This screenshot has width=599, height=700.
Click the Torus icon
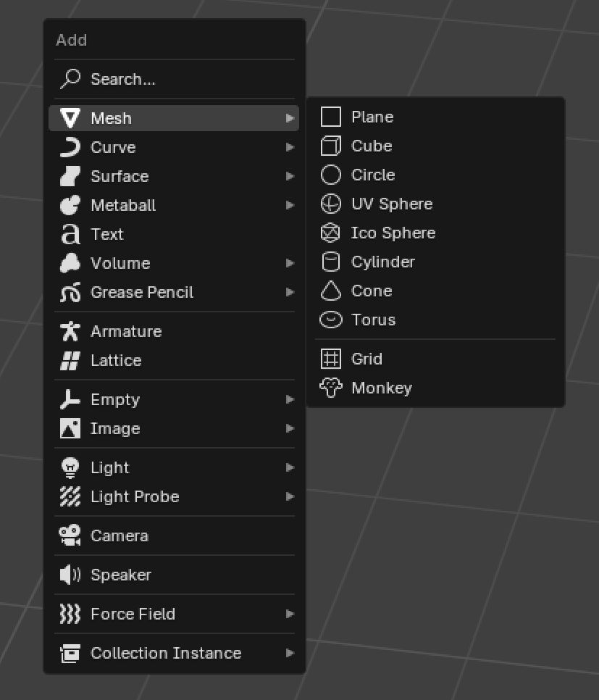(330, 320)
